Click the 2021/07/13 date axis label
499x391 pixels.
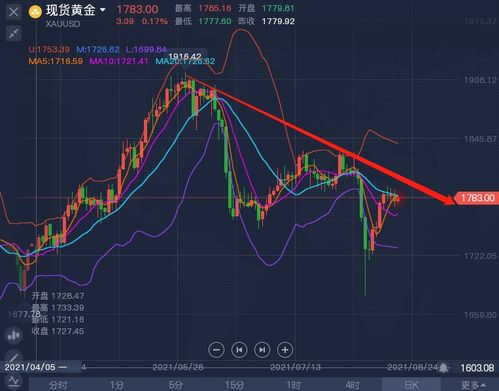coord(295,367)
